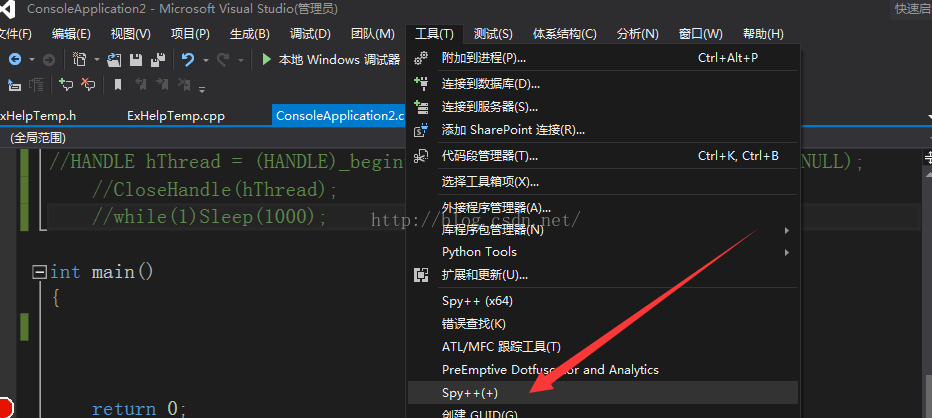Click the Visual Studio logo icon in title bar
Viewport: 932px width, 418px height.
pos(8,7)
